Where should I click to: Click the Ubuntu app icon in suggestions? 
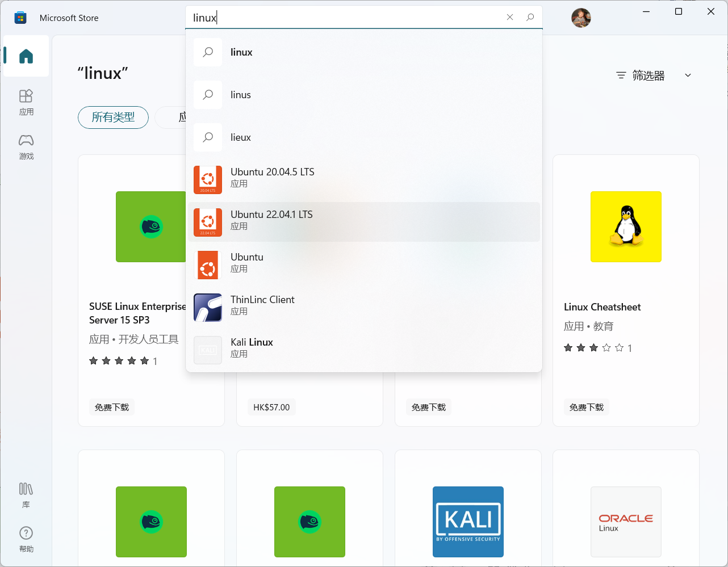point(208,265)
